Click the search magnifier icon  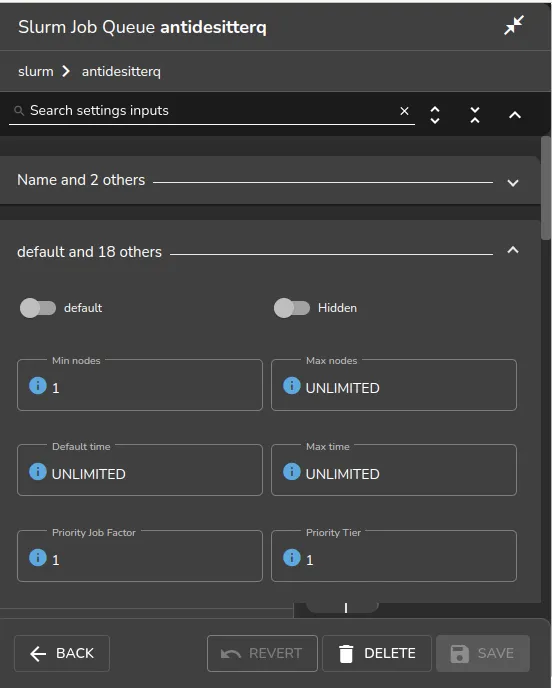[19, 111]
